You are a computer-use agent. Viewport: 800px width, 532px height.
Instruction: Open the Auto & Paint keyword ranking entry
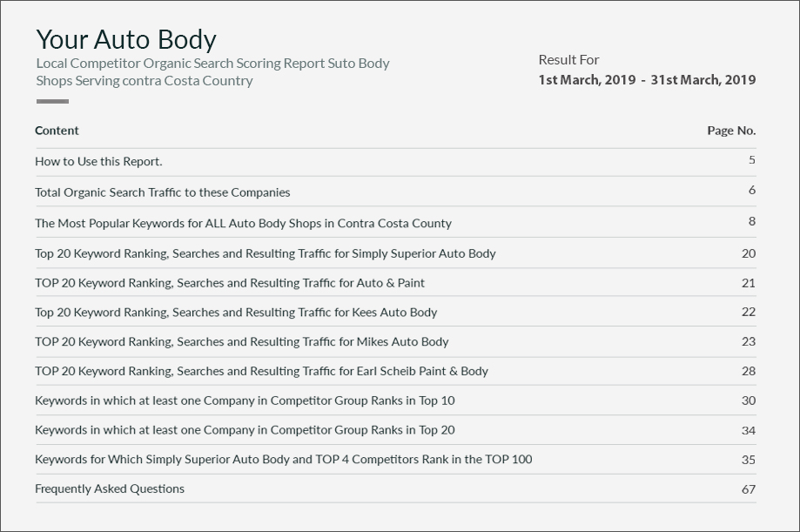(x=230, y=283)
